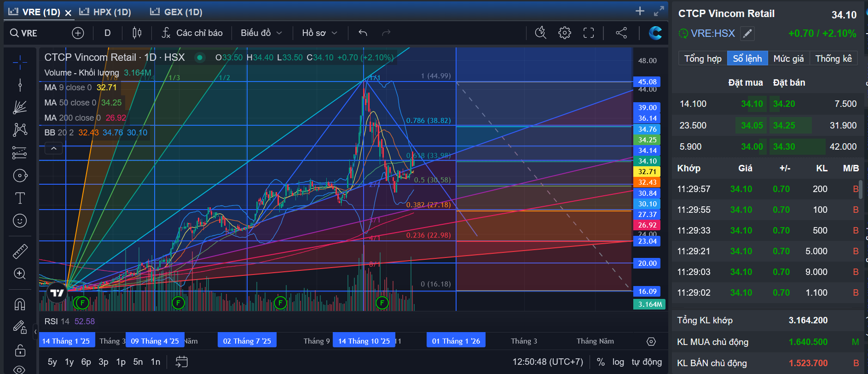868x374 pixels.
Task: Click the F event marker below 14 Tháng 10 '25
Action: (382, 303)
